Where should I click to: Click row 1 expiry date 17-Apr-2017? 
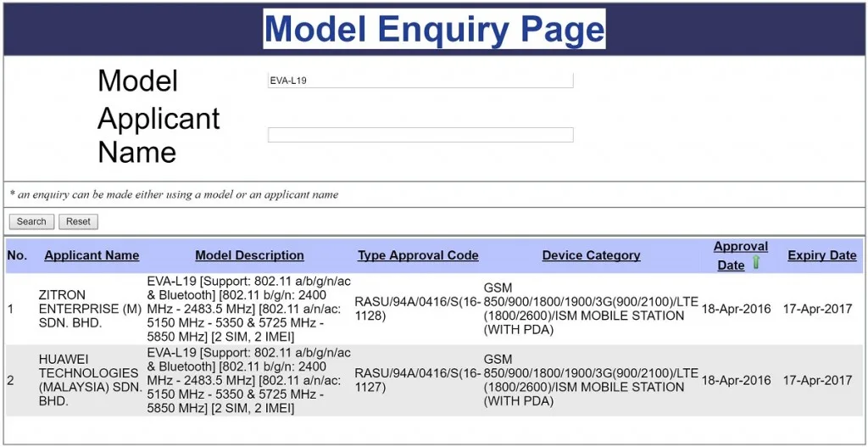[818, 309]
